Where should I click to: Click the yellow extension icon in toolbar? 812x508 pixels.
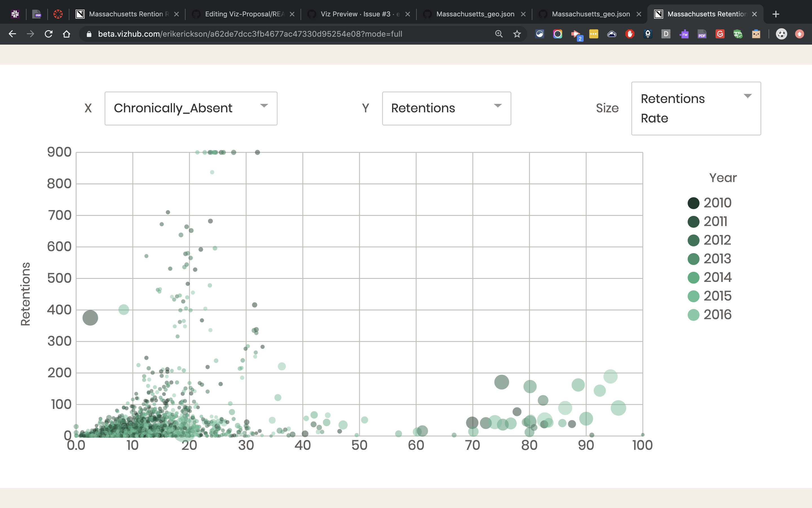point(593,34)
